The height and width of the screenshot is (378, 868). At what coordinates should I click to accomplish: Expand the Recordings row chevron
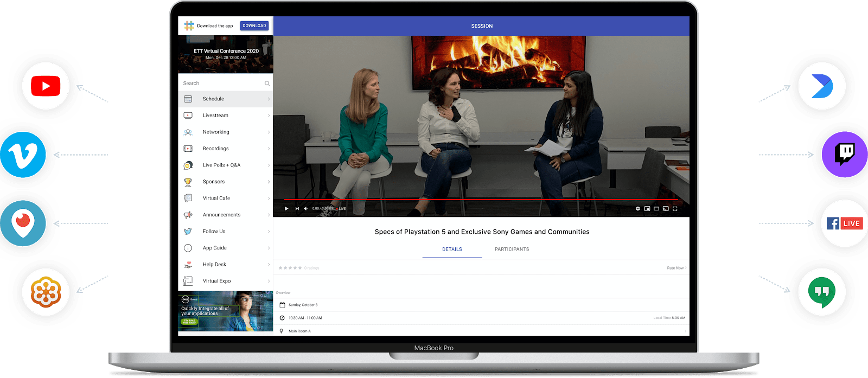click(269, 149)
